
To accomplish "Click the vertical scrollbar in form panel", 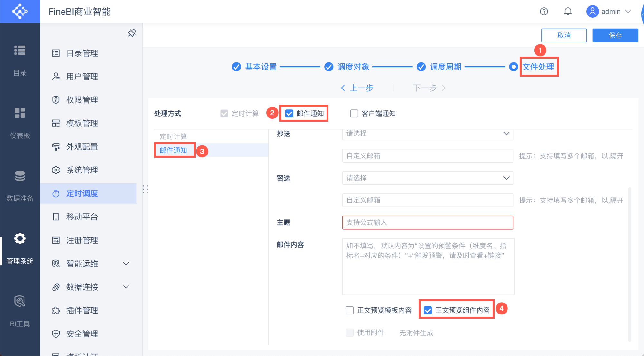I will (x=630, y=264).
